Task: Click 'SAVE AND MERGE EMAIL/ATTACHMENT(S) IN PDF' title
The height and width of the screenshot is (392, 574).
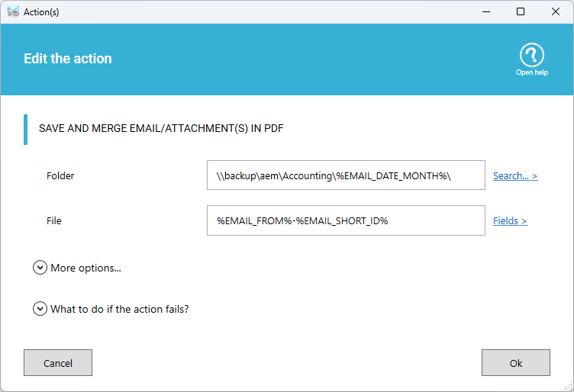Action: (x=161, y=128)
